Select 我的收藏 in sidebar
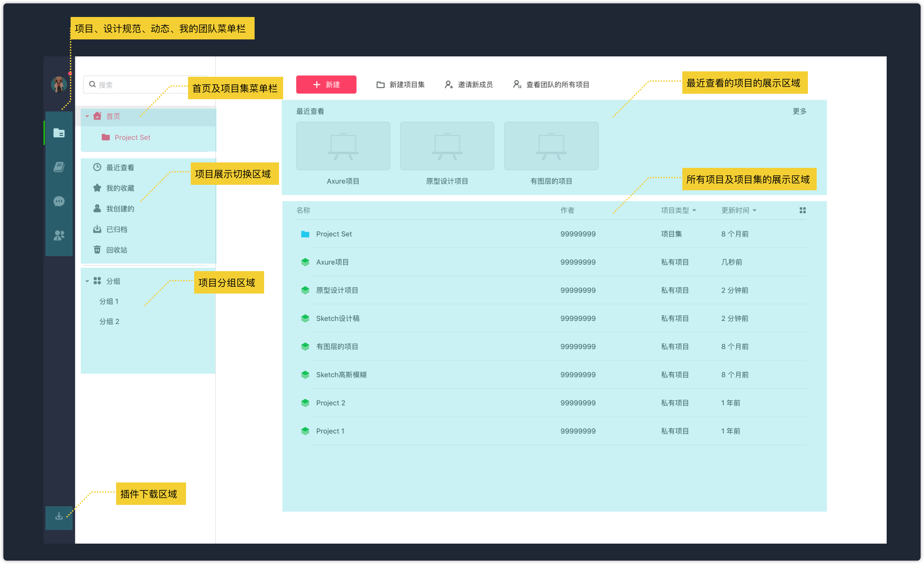Viewport: 924px width, 564px height. (x=119, y=188)
